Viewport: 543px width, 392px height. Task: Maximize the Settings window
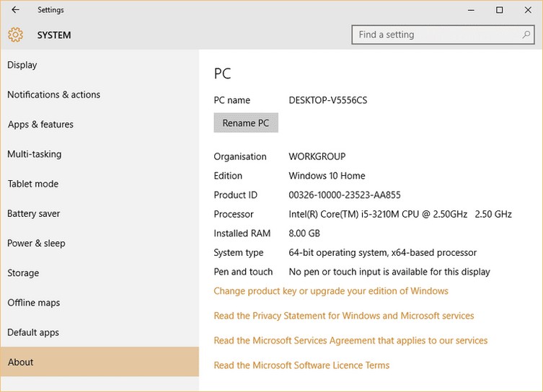pos(499,10)
